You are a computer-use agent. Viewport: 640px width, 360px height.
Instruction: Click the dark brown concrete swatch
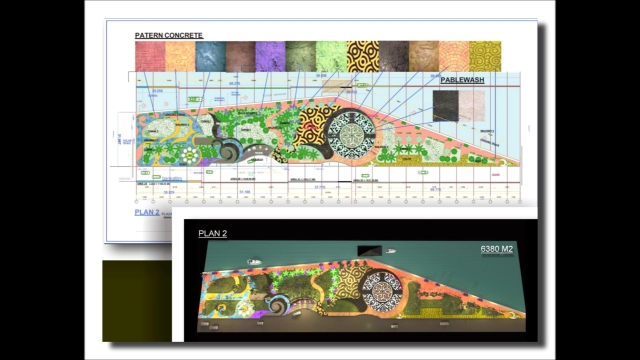[x=240, y=56]
